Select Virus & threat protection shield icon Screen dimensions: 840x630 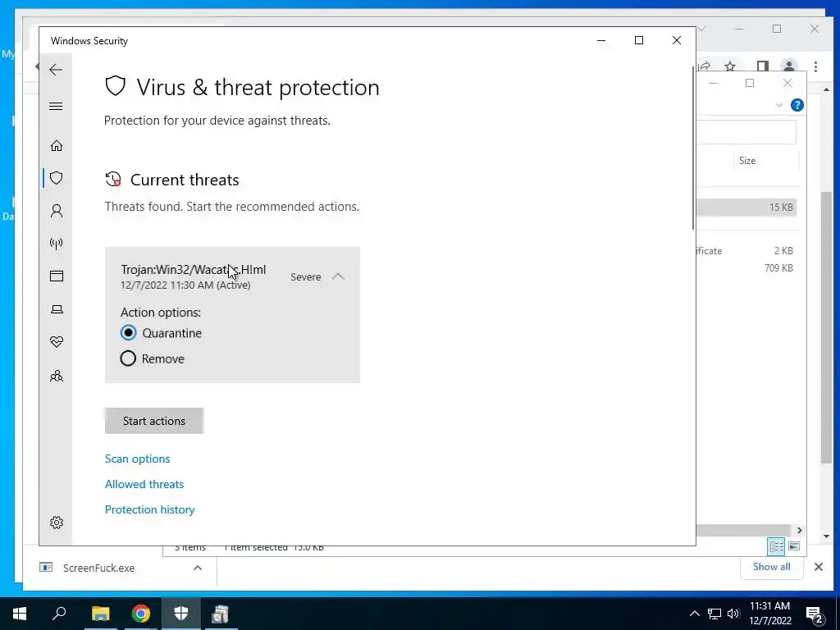pyautogui.click(x=57, y=178)
